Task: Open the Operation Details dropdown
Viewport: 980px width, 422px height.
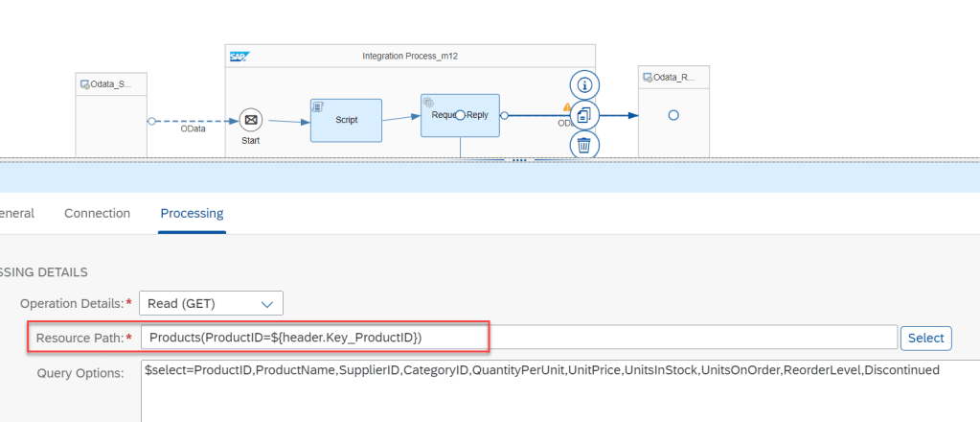Action: click(x=212, y=304)
